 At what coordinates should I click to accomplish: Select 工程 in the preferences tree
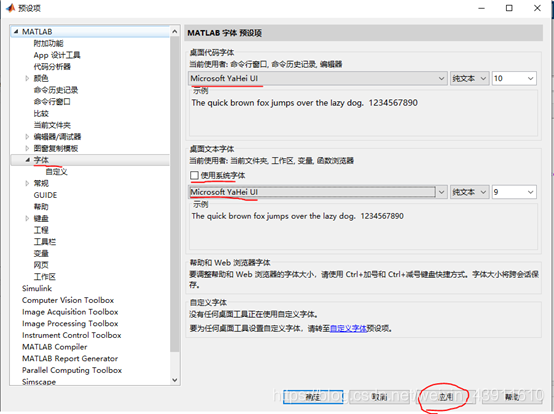(41, 230)
